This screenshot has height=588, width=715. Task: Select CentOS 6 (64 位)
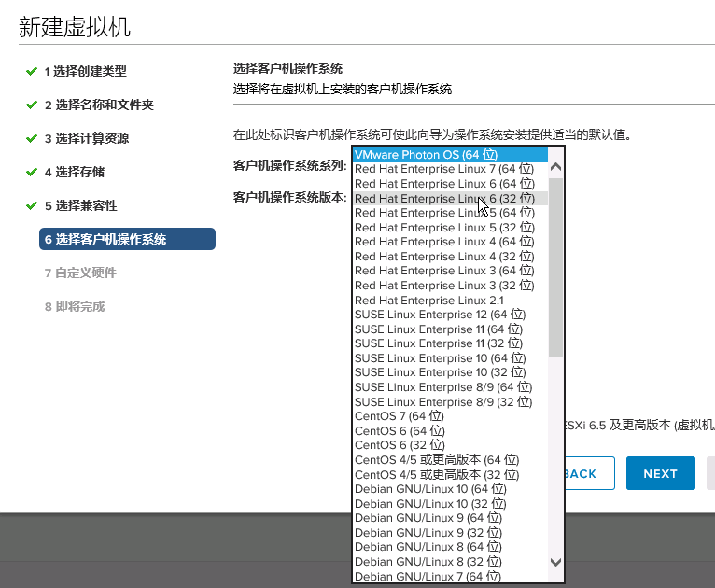(x=451, y=431)
